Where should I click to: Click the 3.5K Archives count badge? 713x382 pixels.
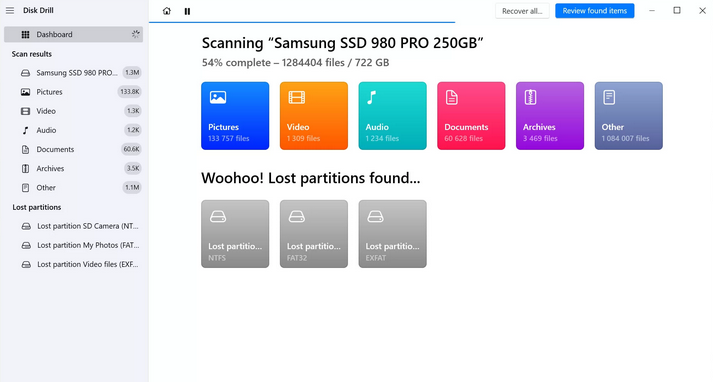(x=133, y=168)
